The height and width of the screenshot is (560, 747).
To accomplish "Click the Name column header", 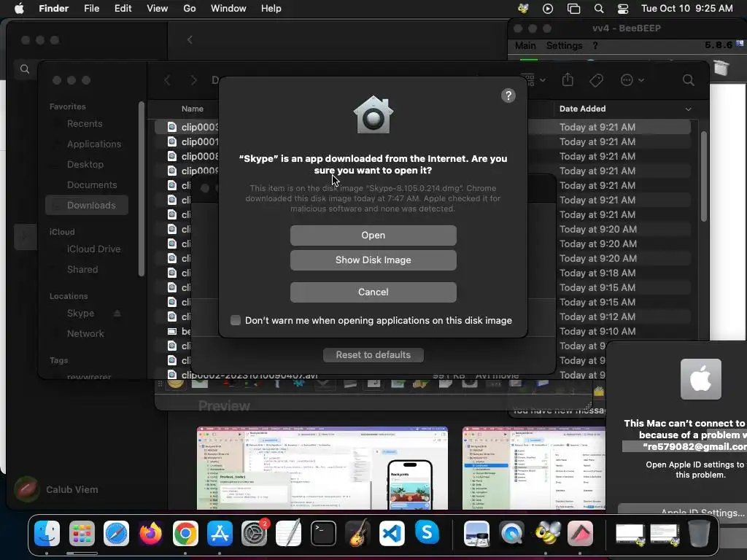I will point(192,109).
